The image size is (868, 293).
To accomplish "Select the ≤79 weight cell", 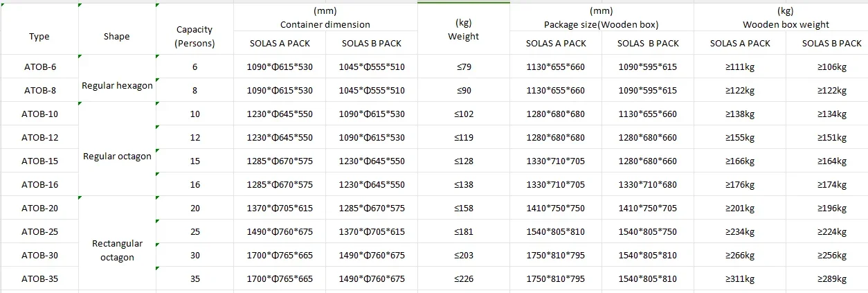I will point(463,67).
